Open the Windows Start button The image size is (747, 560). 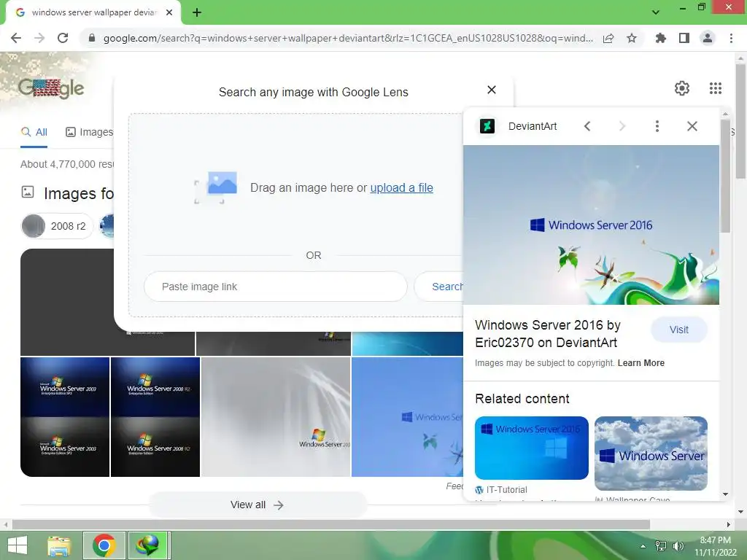tap(18, 545)
